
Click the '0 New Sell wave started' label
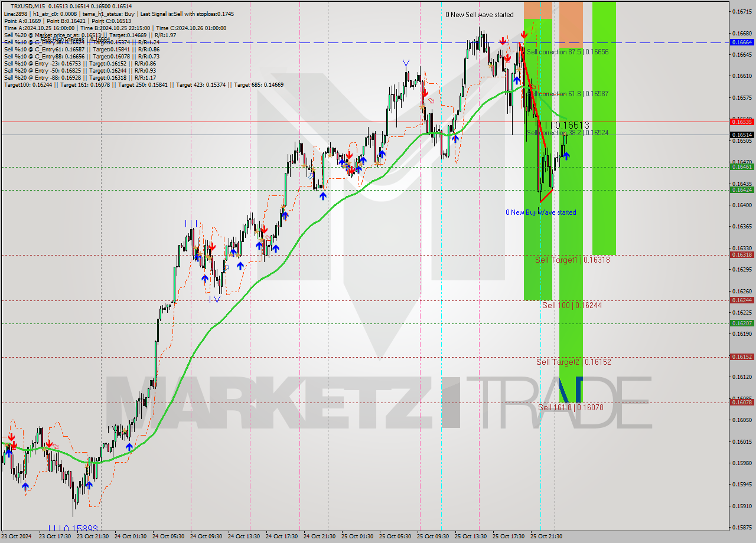pyautogui.click(x=480, y=15)
